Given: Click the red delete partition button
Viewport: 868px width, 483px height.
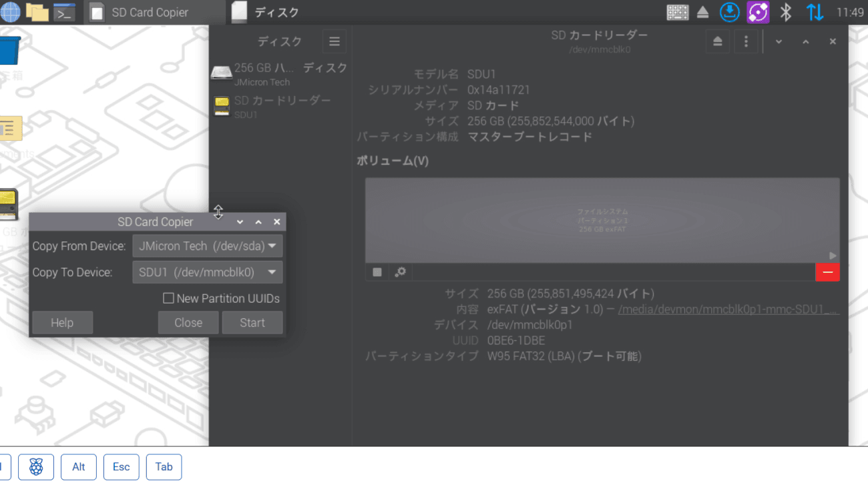Looking at the screenshot, I should [827, 272].
